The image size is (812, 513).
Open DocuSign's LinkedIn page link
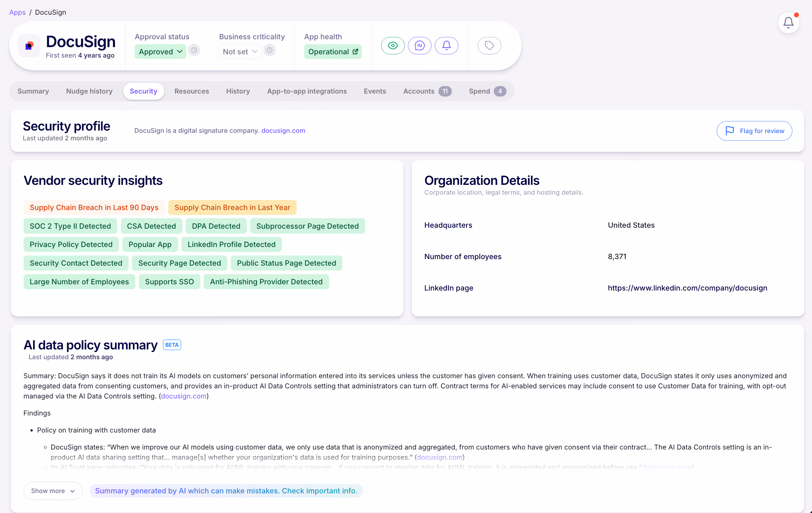688,288
